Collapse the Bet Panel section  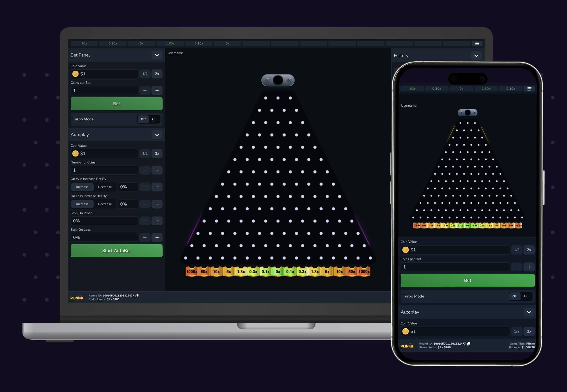[x=157, y=55]
